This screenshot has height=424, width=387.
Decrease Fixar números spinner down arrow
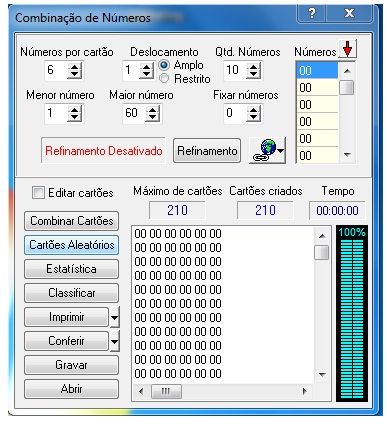(x=254, y=118)
